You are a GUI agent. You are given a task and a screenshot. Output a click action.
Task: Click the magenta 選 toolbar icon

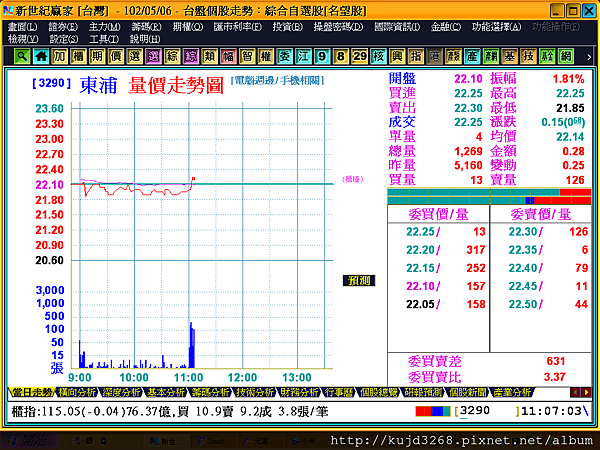coord(153,56)
